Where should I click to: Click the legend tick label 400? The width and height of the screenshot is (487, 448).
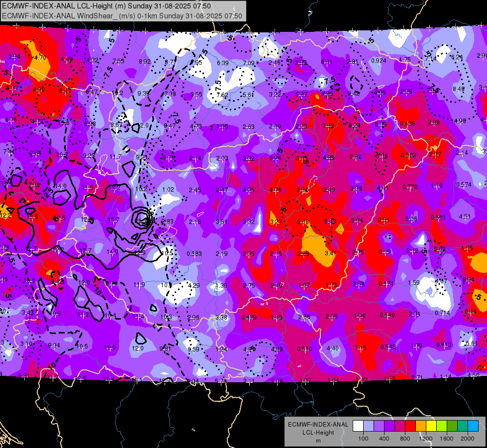pos(384,439)
